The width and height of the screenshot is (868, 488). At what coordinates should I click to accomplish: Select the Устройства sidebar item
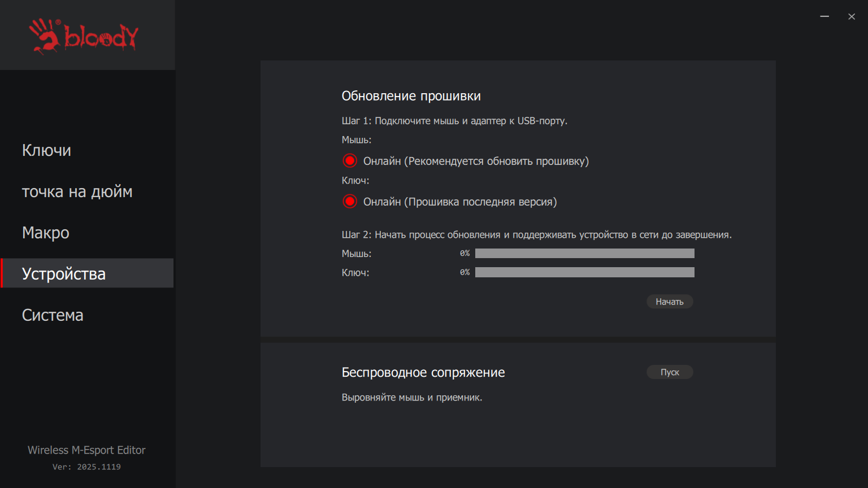coord(64,274)
